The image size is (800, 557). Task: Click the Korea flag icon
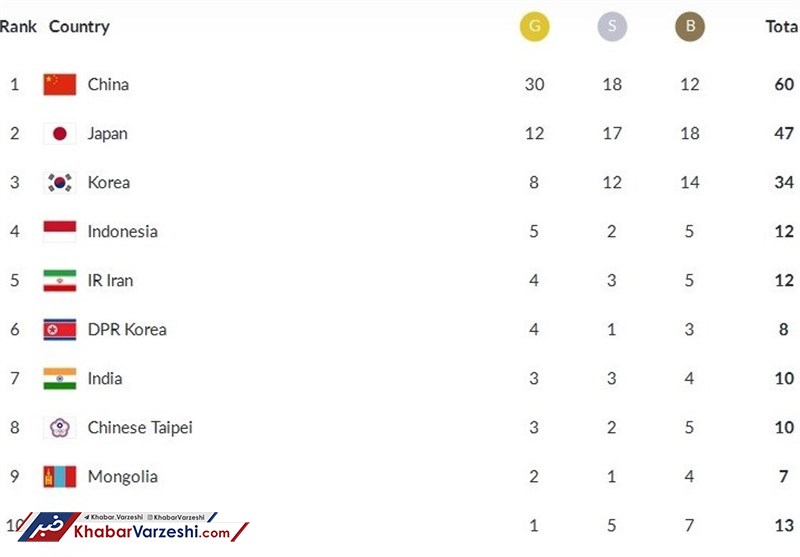[x=60, y=182]
